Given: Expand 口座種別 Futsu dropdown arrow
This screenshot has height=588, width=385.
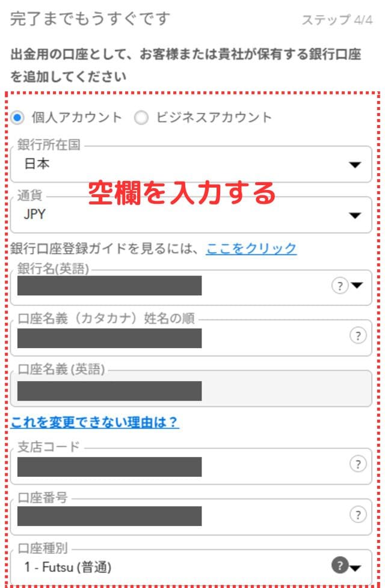Looking at the screenshot, I should pos(355,568).
